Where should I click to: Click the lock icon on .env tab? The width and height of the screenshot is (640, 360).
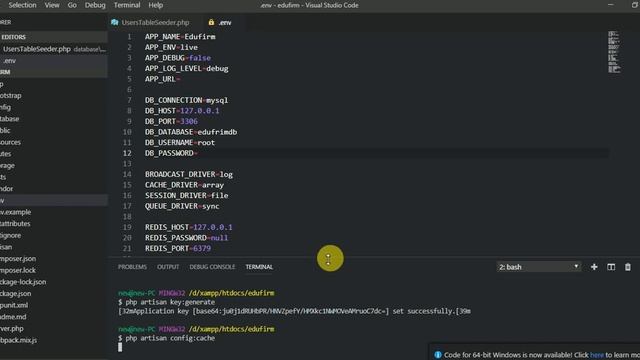[x=211, y=22]
